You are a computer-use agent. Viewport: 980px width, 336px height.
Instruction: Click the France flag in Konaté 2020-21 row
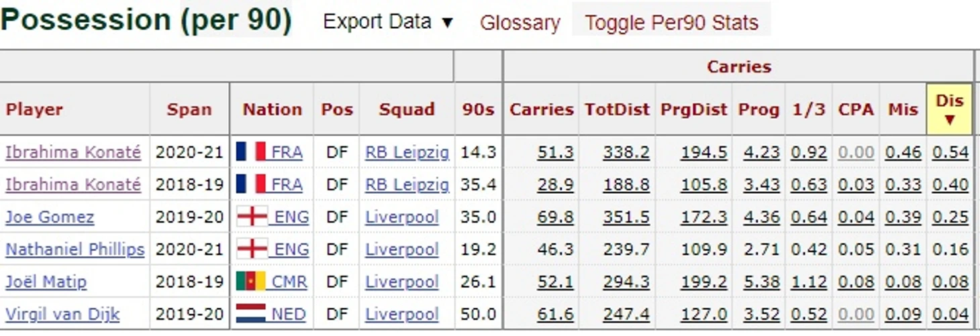click(x=251, y=152)
